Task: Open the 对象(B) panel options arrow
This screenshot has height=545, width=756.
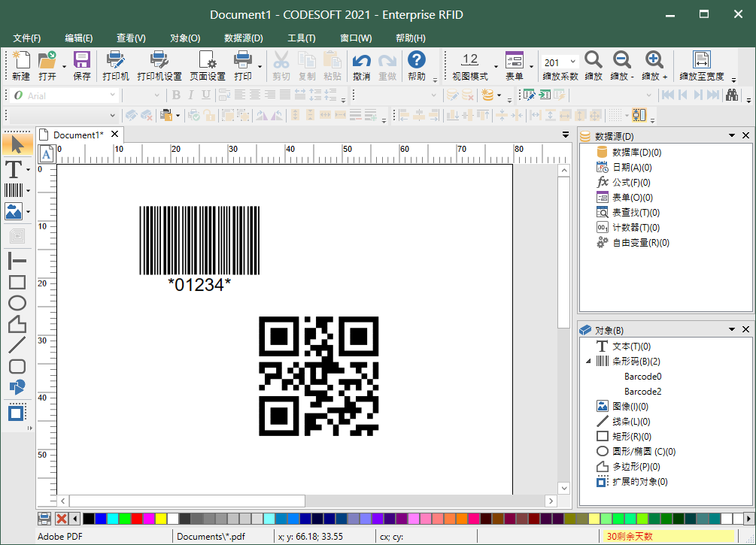Action: 732,329
